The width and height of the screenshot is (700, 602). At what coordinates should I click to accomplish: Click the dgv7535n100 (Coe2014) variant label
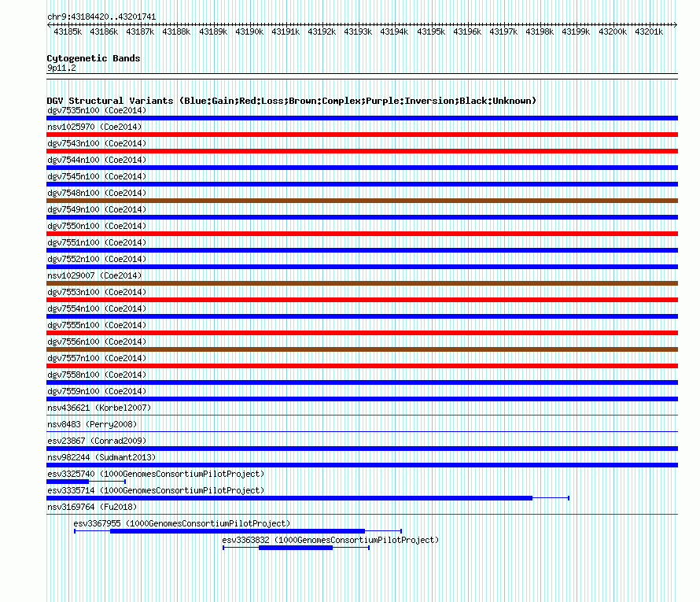click(x=97, y=110)
